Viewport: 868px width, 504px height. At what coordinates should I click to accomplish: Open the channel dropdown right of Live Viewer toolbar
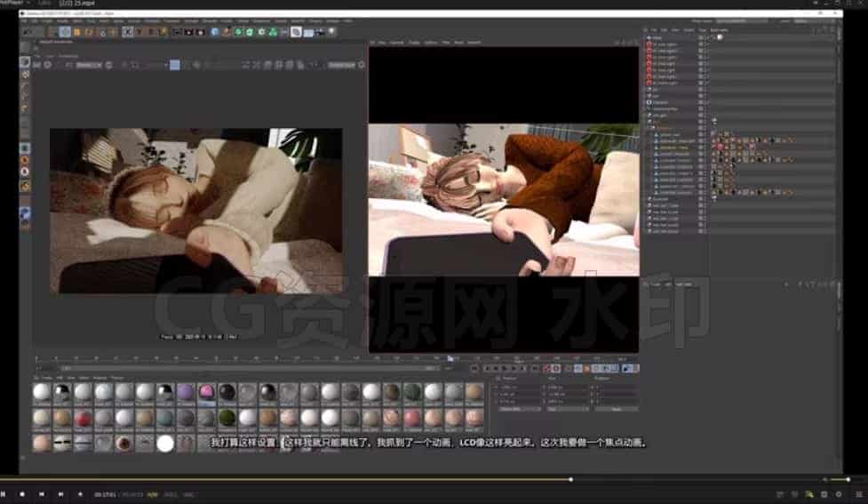pos(341,65)
